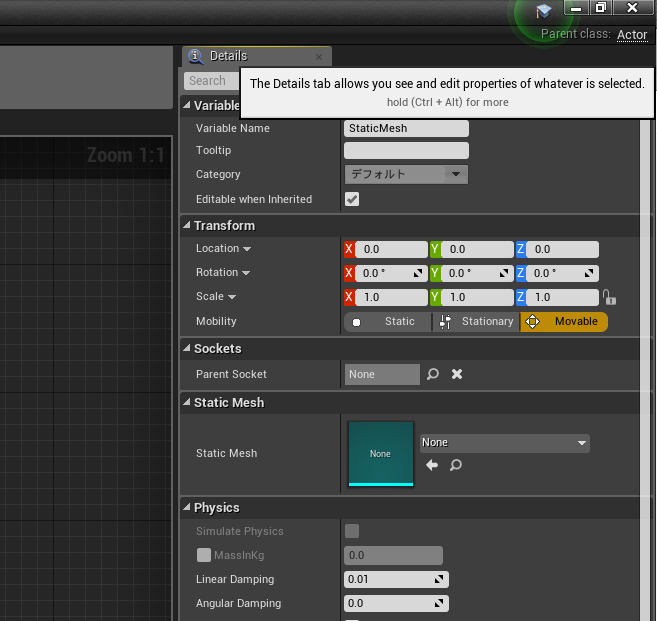The height and width of the screenshot is (621, 657).
Task: Use selected asset arrow icon for Static Mesh
Action: (432, 465)
